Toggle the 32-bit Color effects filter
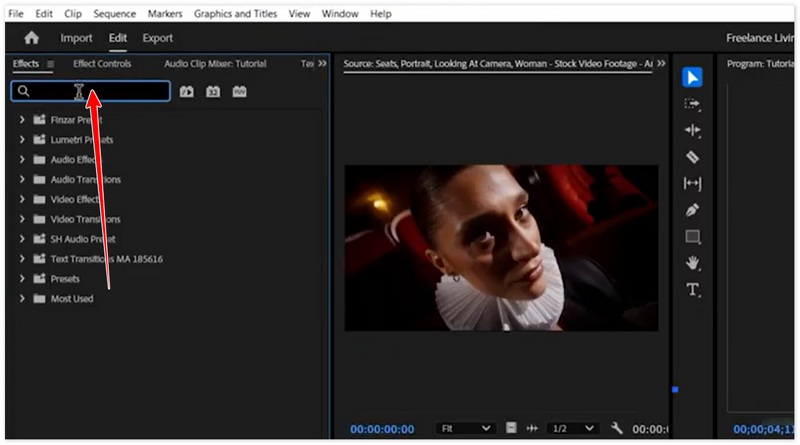The width and height of the screenshot is (800, 445). pos(213,91)
